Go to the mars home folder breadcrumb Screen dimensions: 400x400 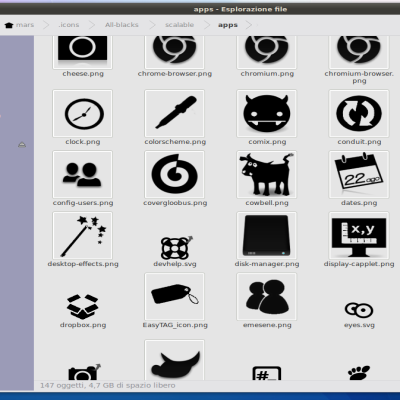coord(20,25)
